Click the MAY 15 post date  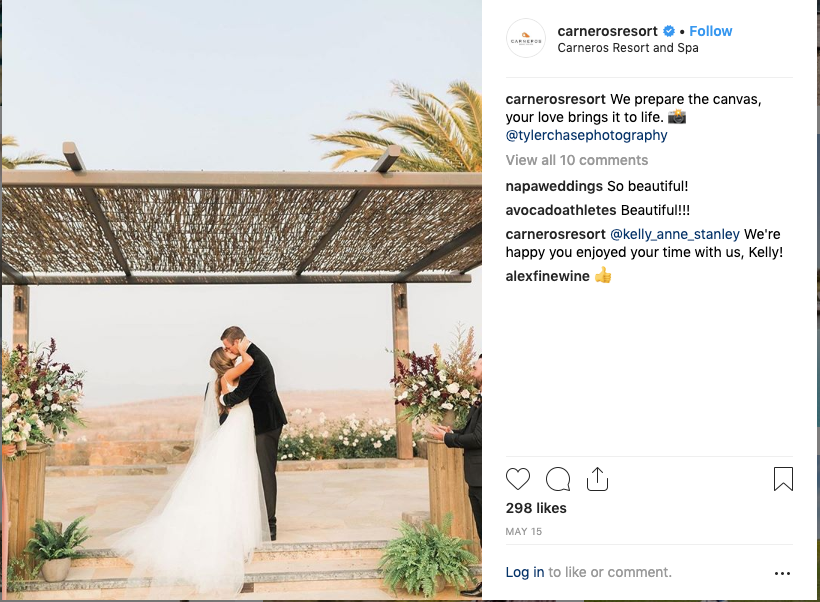point(523,532)
